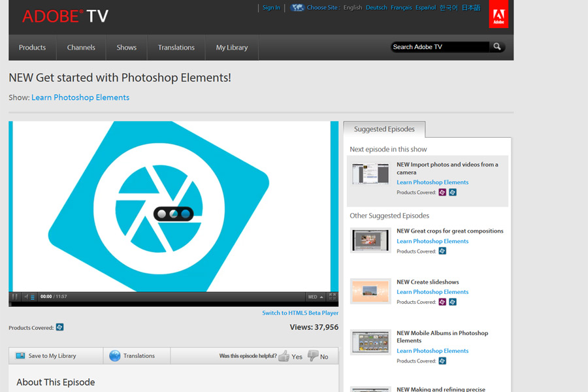Screen dimensions: 588x392
Task: Click the thumbs down No icon
Action: pyautogui.click(x=312, y=356)
